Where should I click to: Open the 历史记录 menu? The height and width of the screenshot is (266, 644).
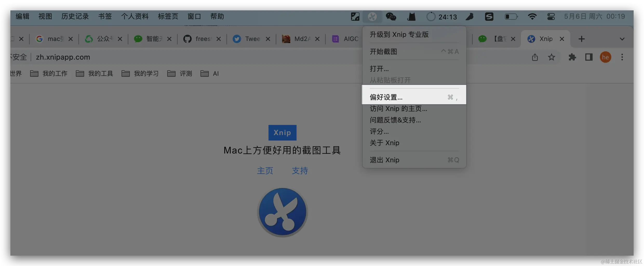coord(75,17)
